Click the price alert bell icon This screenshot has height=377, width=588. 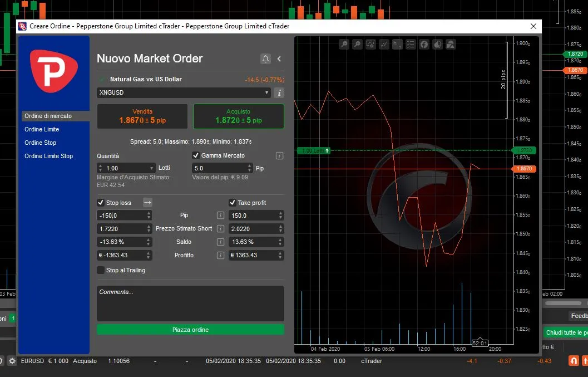pos(265,58)
